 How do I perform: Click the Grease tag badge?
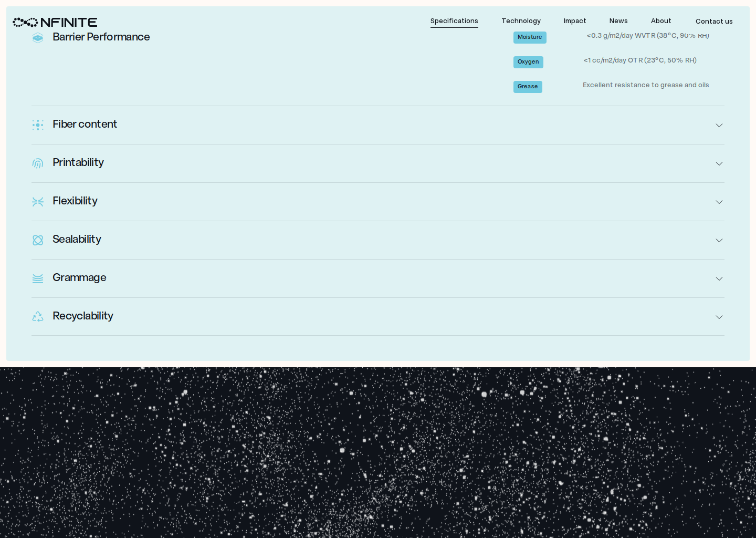528,87
